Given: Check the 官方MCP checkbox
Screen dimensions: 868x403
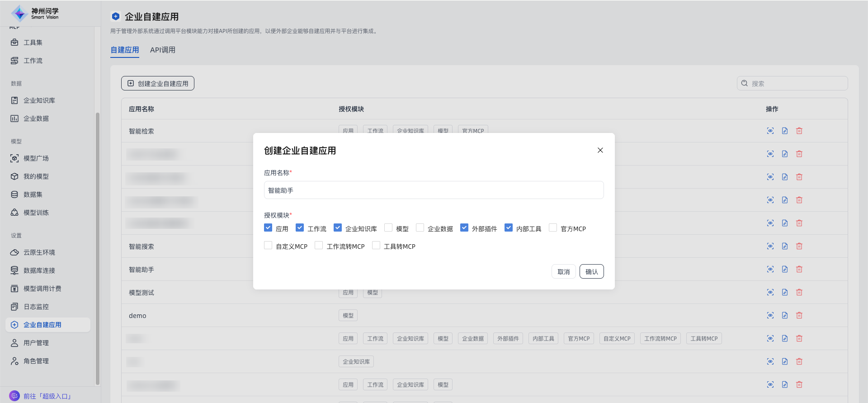Looking at the screenshot, I should [x=553, y=228].
